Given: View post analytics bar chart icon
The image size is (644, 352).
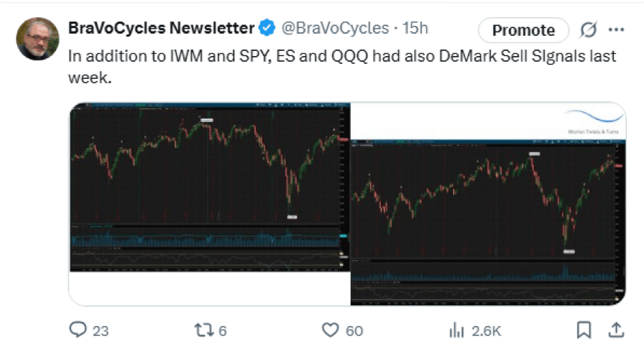Looking at the screenshot, I should [x=456, y=330].
